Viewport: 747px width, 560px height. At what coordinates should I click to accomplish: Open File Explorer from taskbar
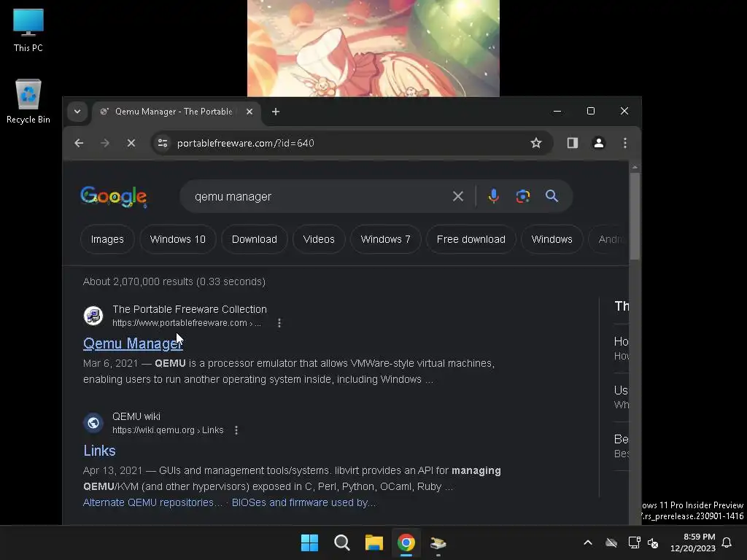coord(374,542)
